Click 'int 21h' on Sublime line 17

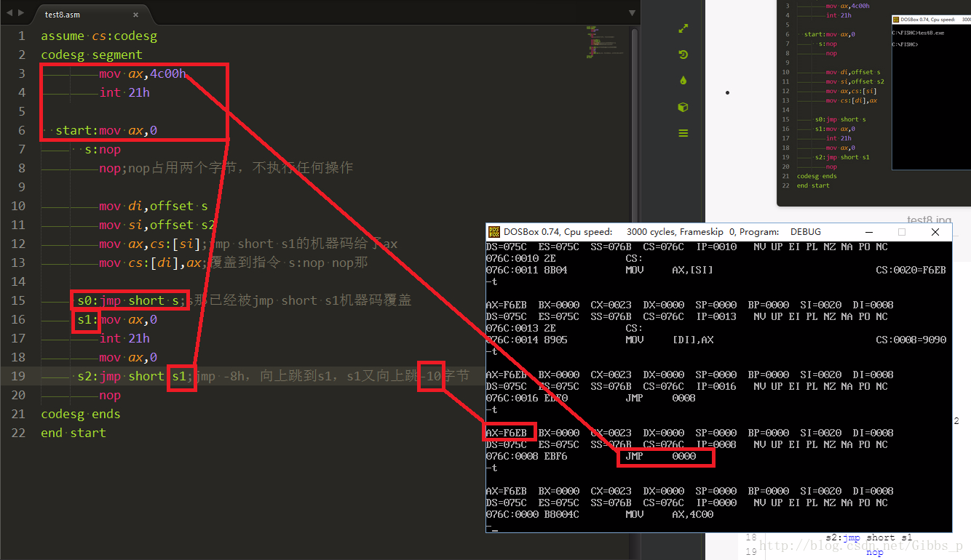pyautogui.click(x=124, y=339)
